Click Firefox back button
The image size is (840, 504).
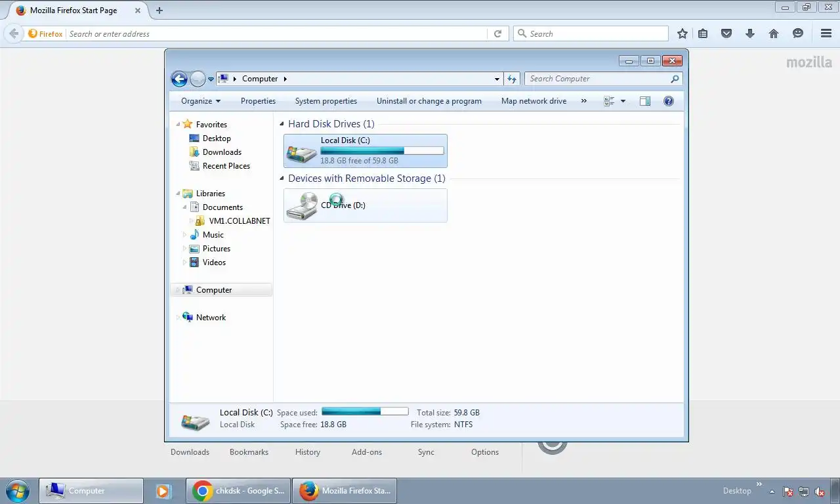(x=14, y=33)
